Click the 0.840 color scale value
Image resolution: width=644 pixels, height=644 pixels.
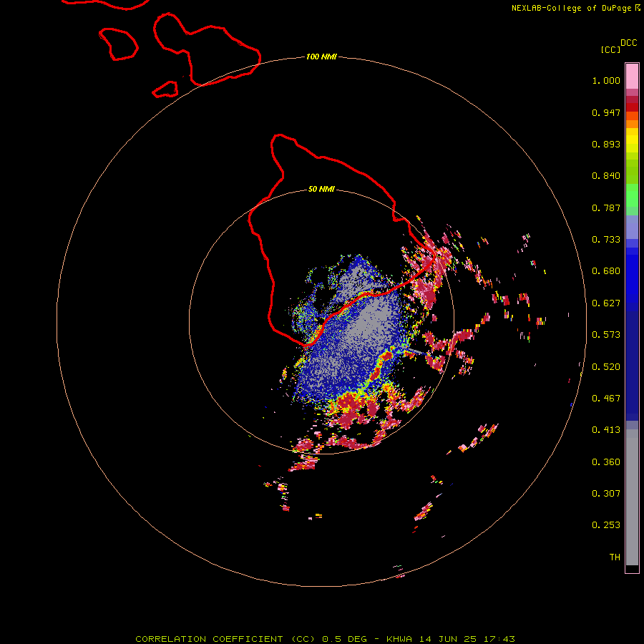pos(606,176)
